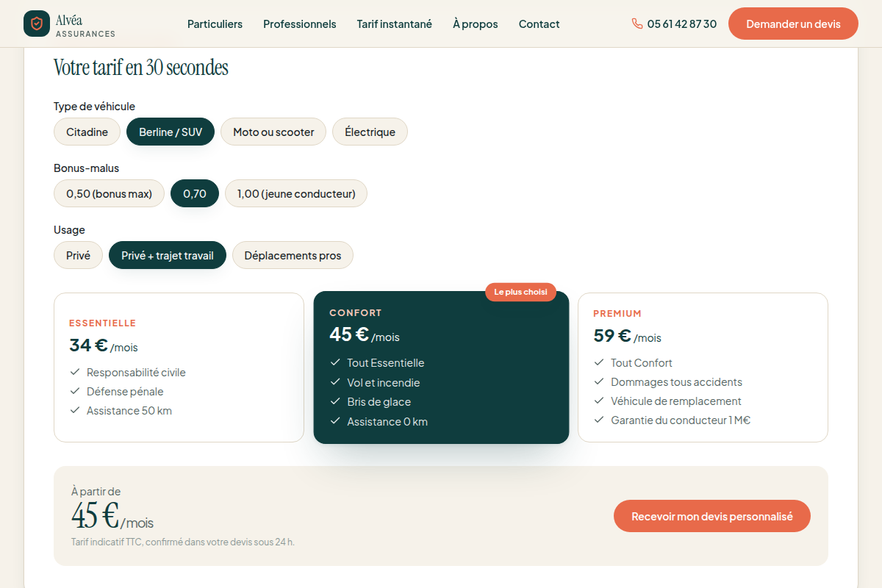The width and height of the screenshot is (882, 588).
Task: Open Particuliers menu item
Action: coord(215,24)
